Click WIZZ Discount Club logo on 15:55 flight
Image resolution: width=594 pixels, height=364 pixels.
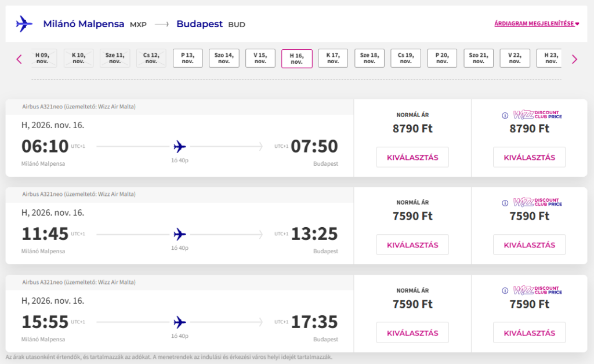coord(538,290)
